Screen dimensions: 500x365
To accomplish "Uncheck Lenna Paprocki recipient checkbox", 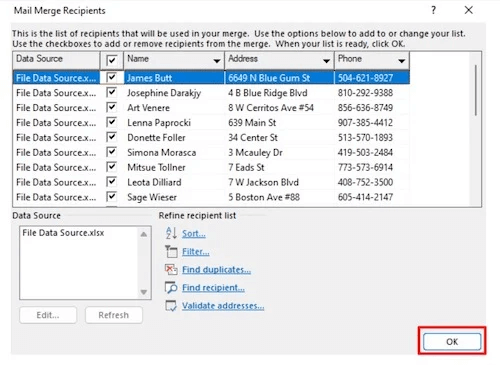I will point(111,122).
